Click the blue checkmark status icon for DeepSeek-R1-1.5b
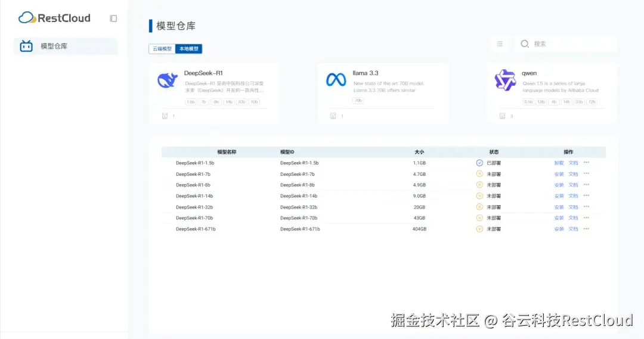 pyautogui.click(x=479, y=163)
